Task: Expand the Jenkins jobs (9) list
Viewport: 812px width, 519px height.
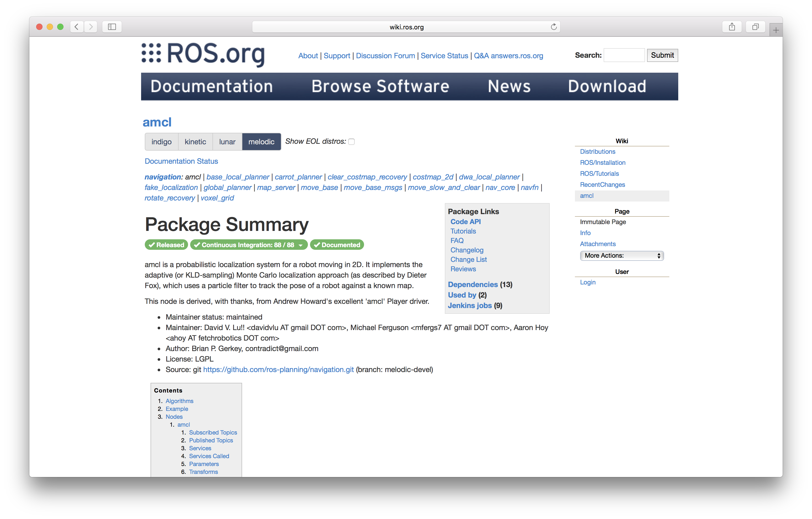Action: 470,305
